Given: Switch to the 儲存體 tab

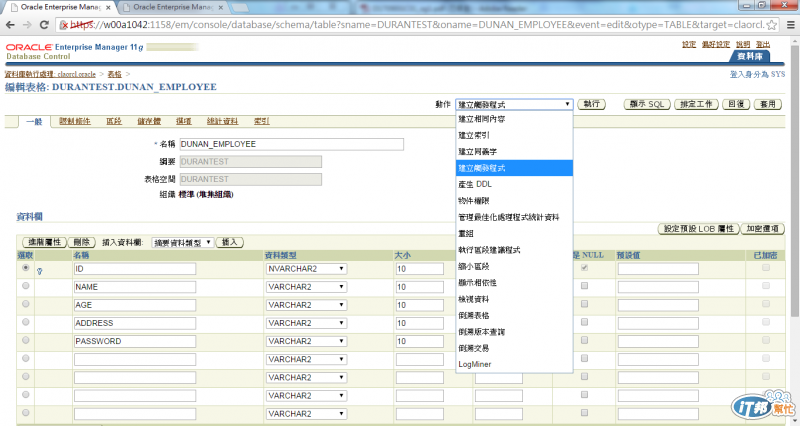Looking at the screenshot, I should 149,121.
